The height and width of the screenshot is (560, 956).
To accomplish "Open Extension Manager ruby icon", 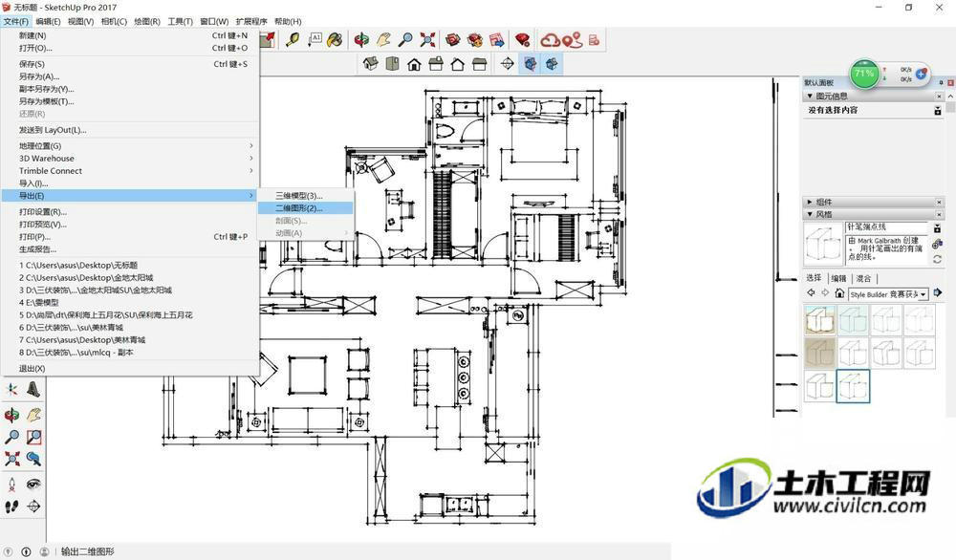I will [x=523, y=40].
